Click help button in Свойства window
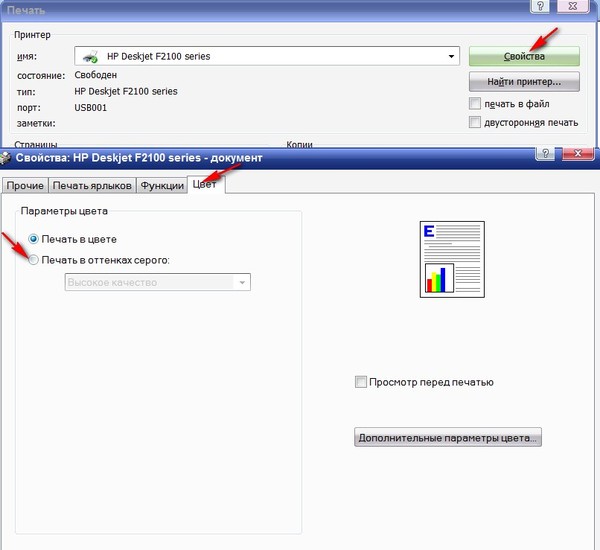The width and height of the screenshot is (600, 550). pos(546,153)
